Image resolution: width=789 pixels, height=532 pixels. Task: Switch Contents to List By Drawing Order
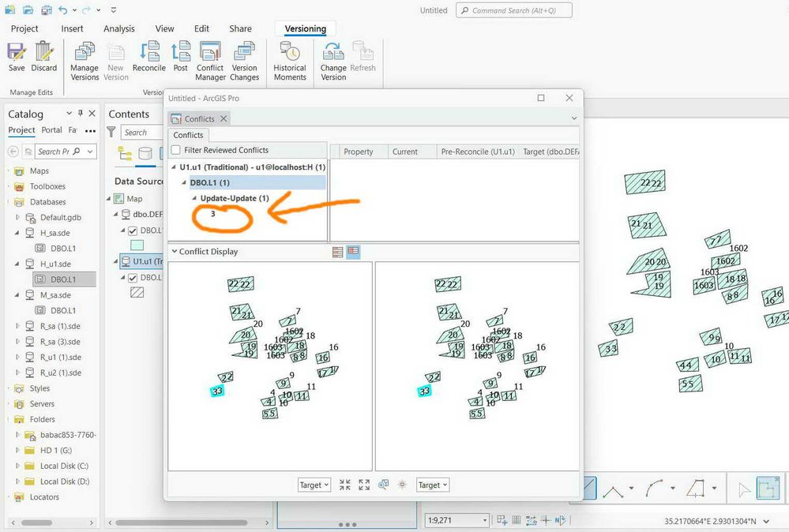[x=124, y=153]
